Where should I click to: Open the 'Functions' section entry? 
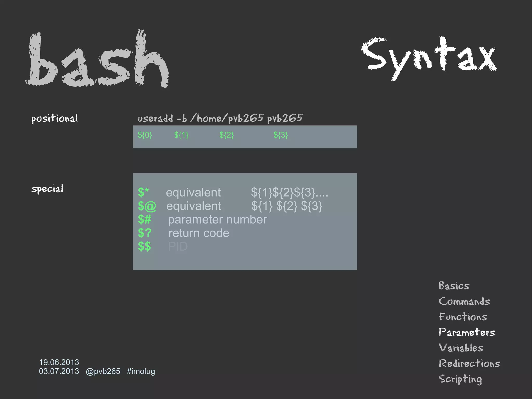(463, 317)
